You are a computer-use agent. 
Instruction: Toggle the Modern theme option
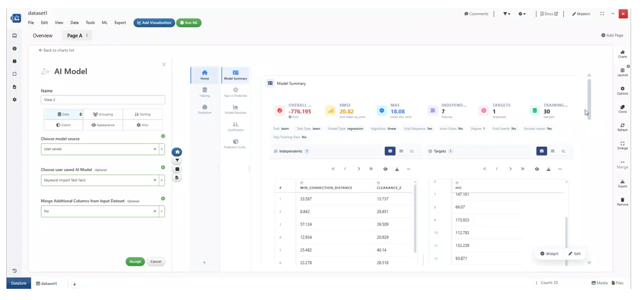pyautogui.click(x=581, y=14)
